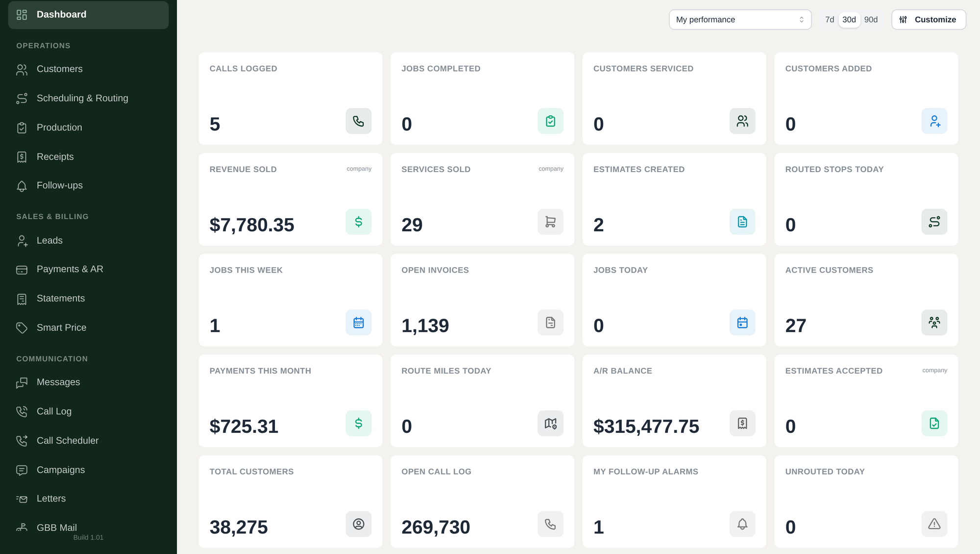Go to Customers in the sidebar
Image resolution: width=980 pixels, height=554 pixels.
pos(88,69)
